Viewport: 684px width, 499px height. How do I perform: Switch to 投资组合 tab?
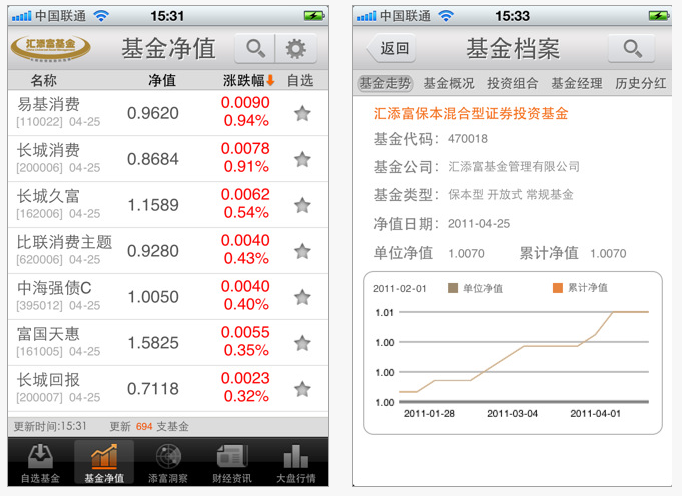(x=513, y=83)
